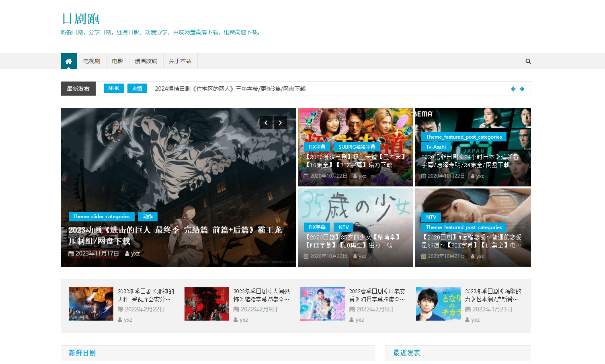Viewport: 605px width, 364px height.
Task: Go to the home icon in navigation bar
Action: [69, 61]
